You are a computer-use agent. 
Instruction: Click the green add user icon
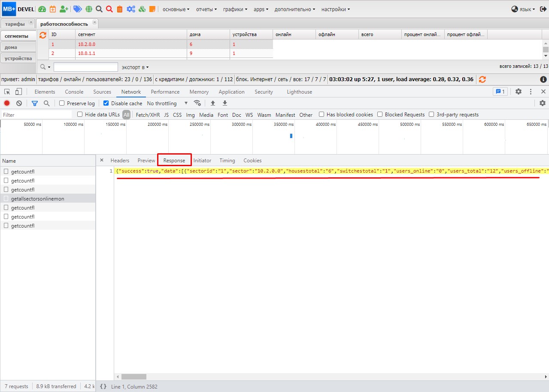(64, 9)
